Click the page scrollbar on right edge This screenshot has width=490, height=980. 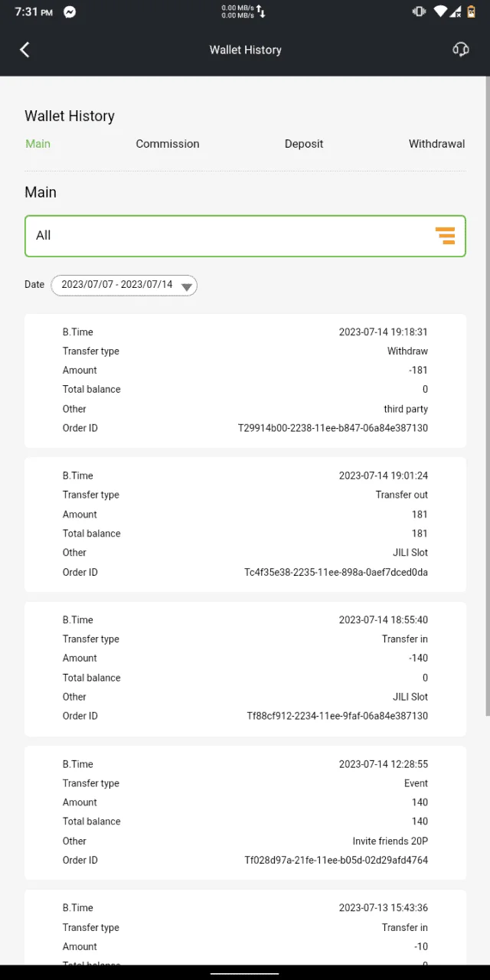point(487,398)
